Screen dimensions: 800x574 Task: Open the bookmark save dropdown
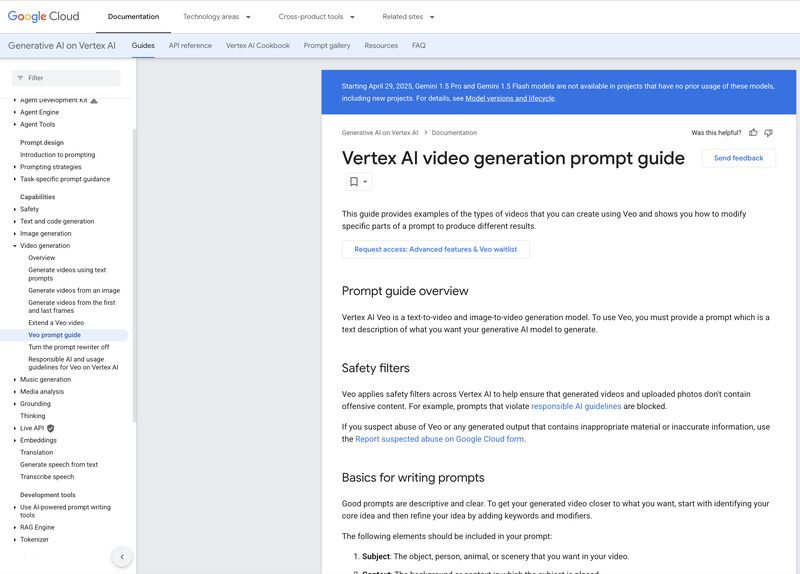pos(359,182)
